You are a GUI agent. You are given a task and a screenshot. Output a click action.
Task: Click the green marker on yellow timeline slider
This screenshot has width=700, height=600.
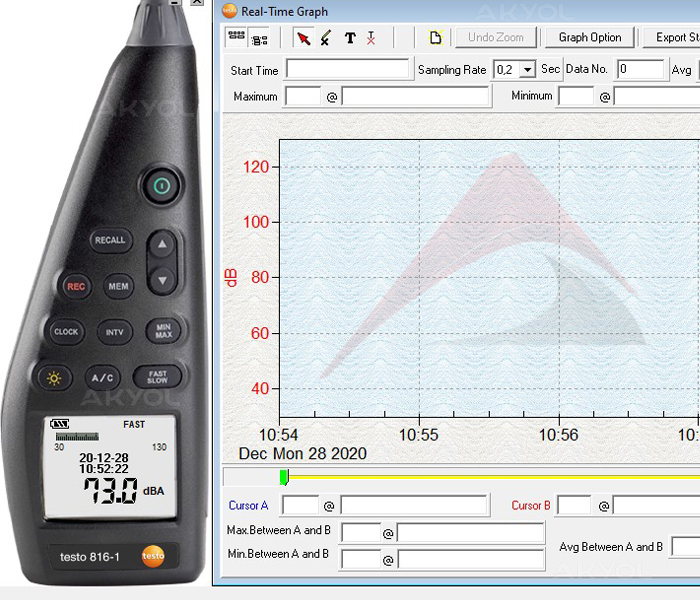[284, 478]
